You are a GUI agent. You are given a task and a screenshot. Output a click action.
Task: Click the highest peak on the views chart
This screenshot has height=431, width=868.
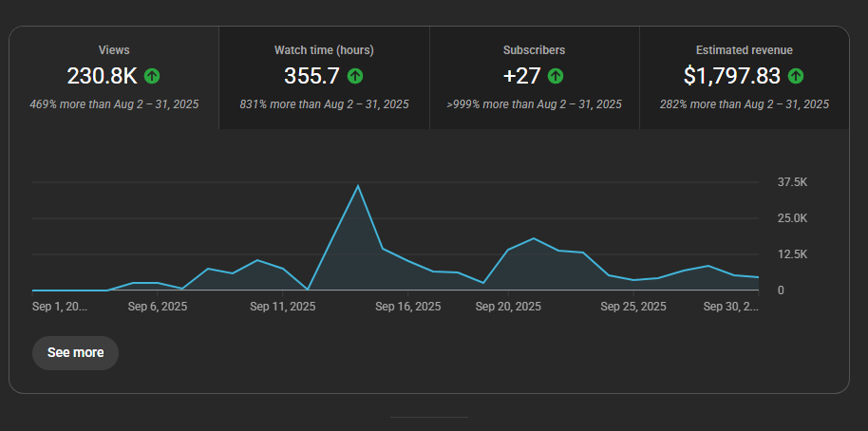pos(357,186)
